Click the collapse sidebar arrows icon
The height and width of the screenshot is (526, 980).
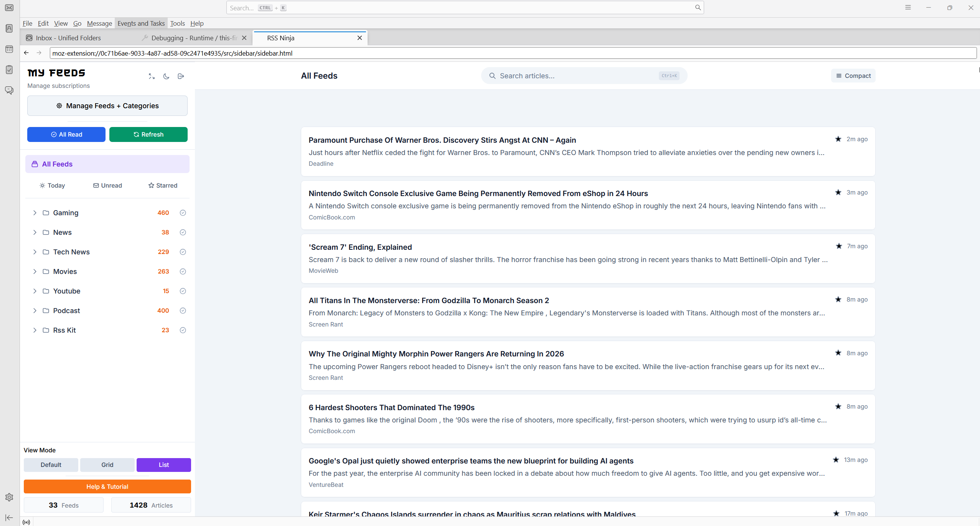tap(152, 76)
